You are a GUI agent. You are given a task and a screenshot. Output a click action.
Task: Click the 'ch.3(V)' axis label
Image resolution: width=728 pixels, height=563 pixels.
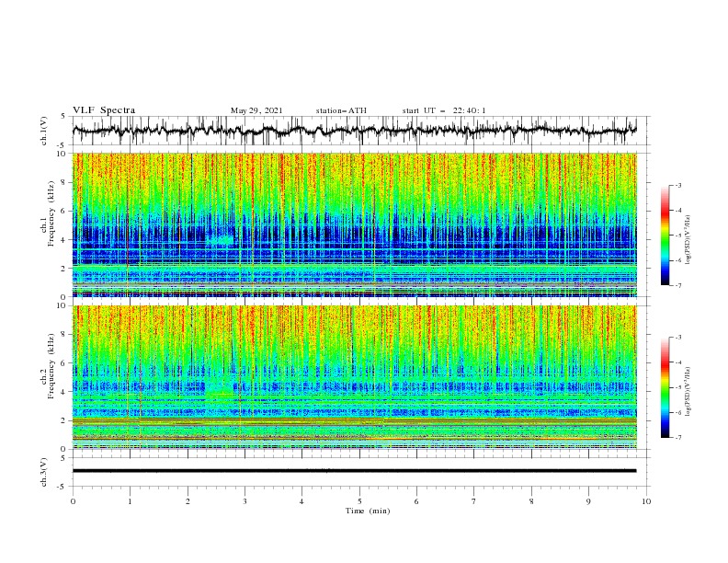pyautogui.click(x=44, y=472)
